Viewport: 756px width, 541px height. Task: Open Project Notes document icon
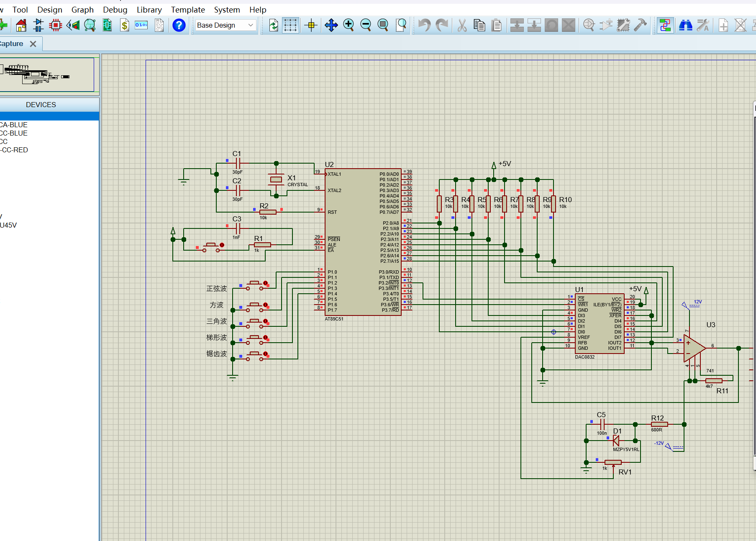coord(159,26)
